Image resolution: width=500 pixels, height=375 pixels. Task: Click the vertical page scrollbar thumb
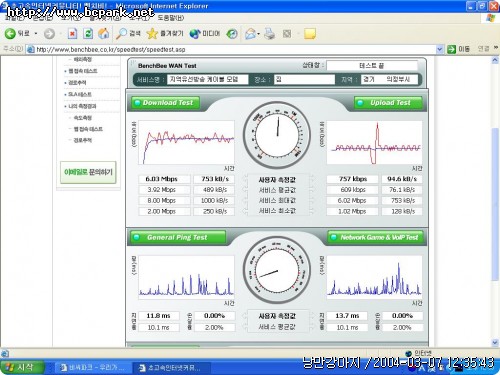click(495, 204)
